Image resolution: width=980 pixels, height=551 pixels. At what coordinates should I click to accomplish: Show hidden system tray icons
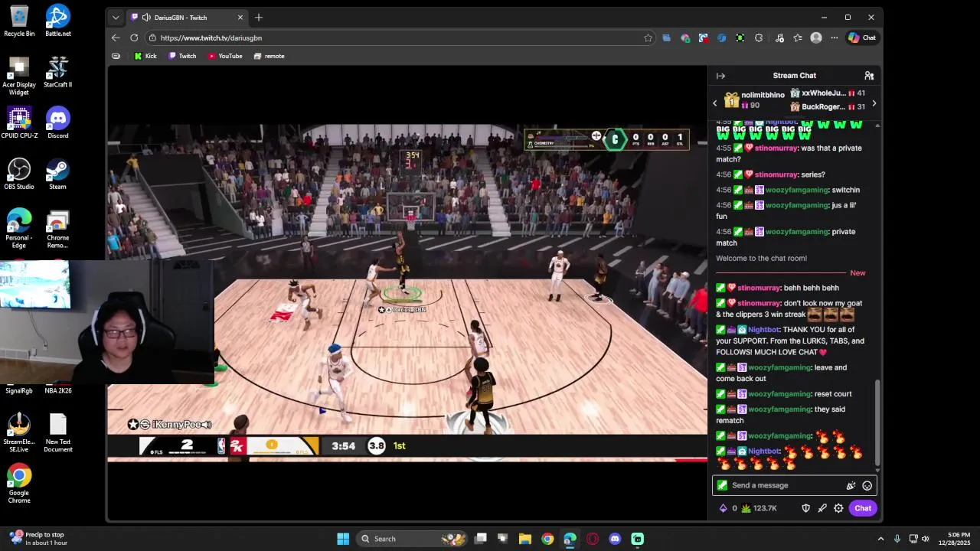[x=880, y=539]
